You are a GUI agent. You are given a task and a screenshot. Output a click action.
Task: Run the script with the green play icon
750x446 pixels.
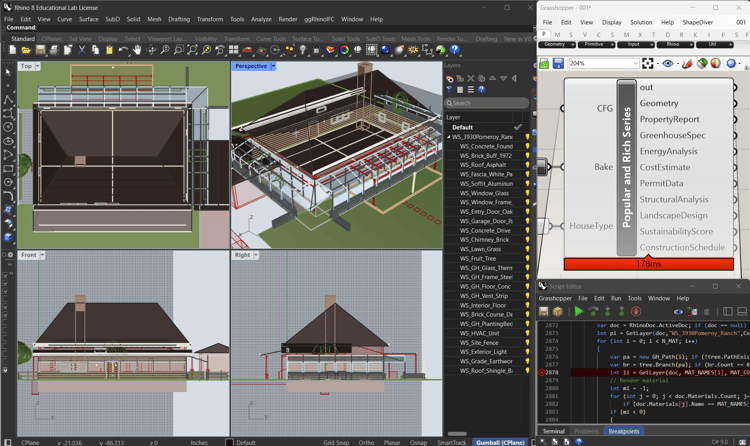579,312
